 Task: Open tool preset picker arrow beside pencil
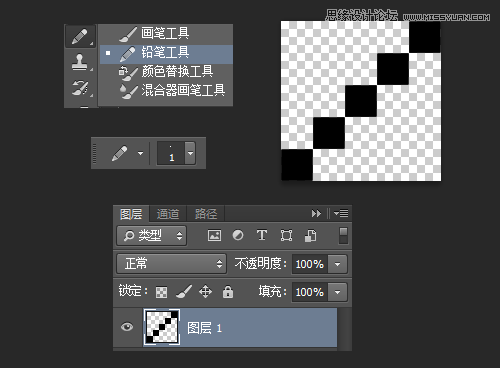click(x=140, y=153)
